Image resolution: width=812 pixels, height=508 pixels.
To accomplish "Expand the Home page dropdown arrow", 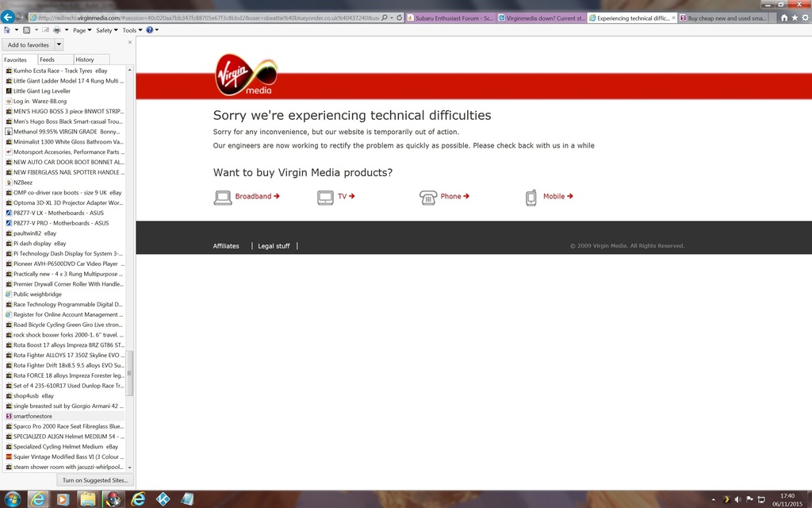I will 16,30.
